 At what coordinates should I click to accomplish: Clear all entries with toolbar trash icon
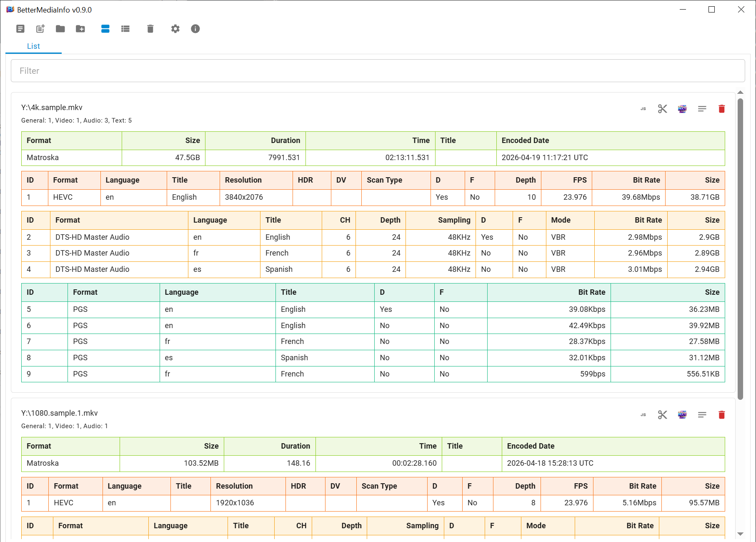coord(150,29)
